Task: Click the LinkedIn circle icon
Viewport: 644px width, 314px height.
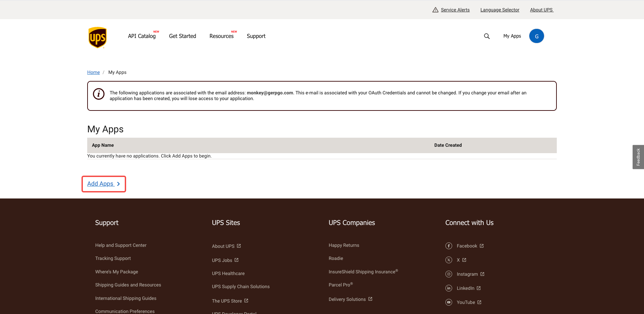Action: tap(449, 288)
